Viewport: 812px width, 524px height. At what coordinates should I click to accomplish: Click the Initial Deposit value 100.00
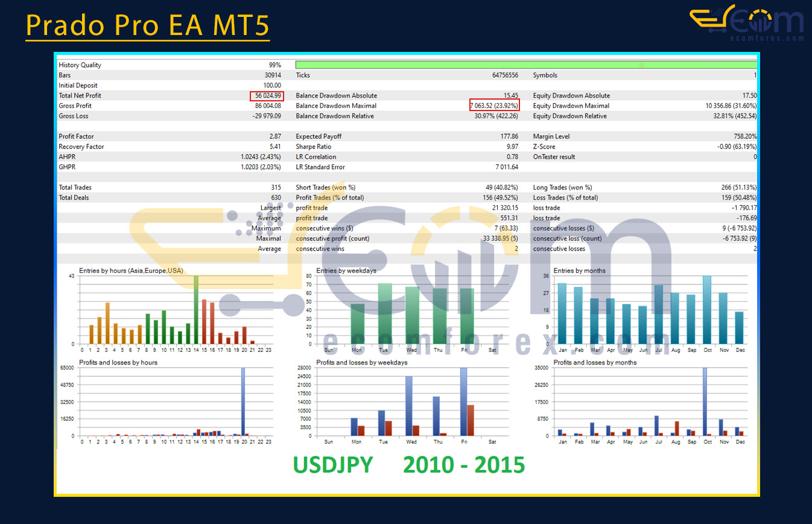tap(272, 86)
